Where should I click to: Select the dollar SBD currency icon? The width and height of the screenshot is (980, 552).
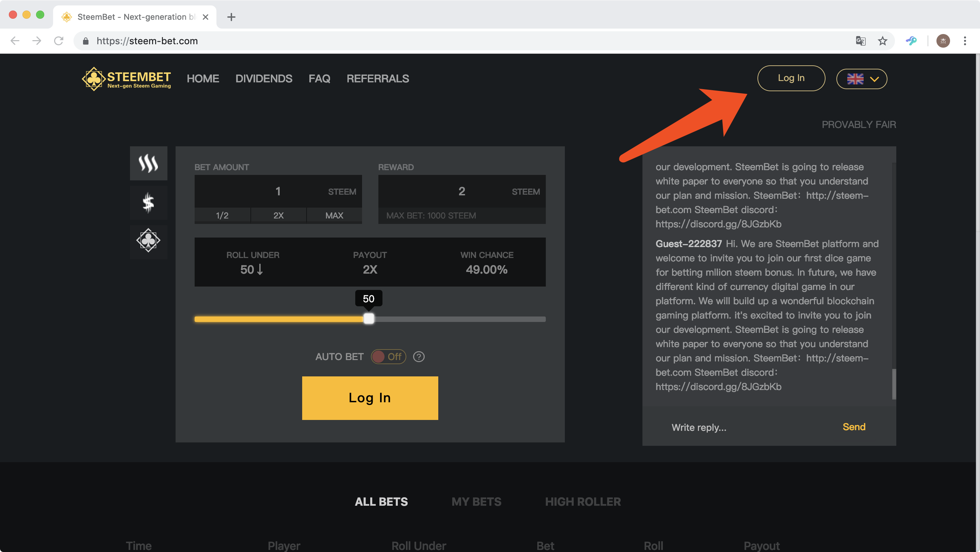coord(148,203)
